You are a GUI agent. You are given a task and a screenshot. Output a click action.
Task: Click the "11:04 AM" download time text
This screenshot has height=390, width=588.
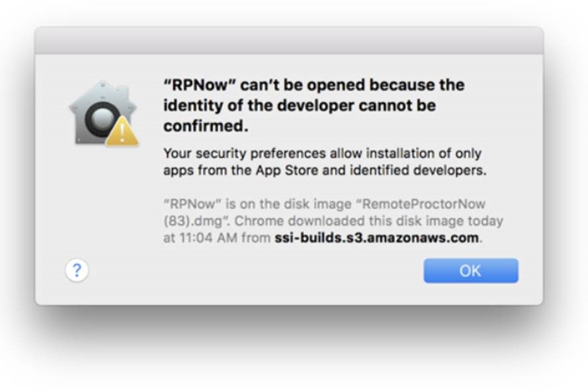tap(208, 238)
